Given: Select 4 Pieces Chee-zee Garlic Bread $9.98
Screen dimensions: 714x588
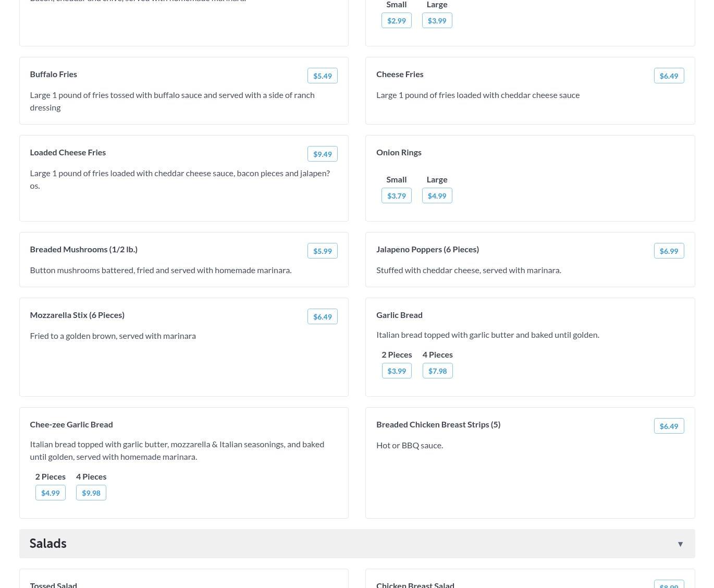Looking at the screenshot, I should (91, 493).
